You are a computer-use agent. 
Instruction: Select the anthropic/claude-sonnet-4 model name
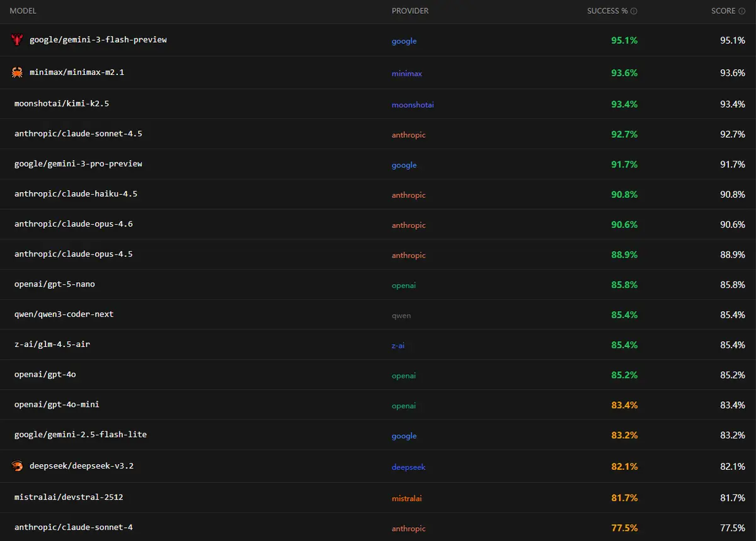pos(74,527)
